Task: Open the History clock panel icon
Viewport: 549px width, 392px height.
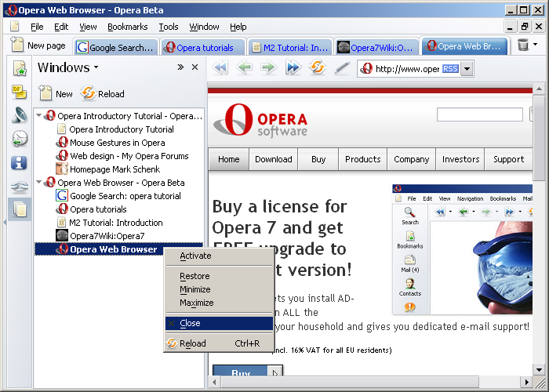Action: click(20, 140)
